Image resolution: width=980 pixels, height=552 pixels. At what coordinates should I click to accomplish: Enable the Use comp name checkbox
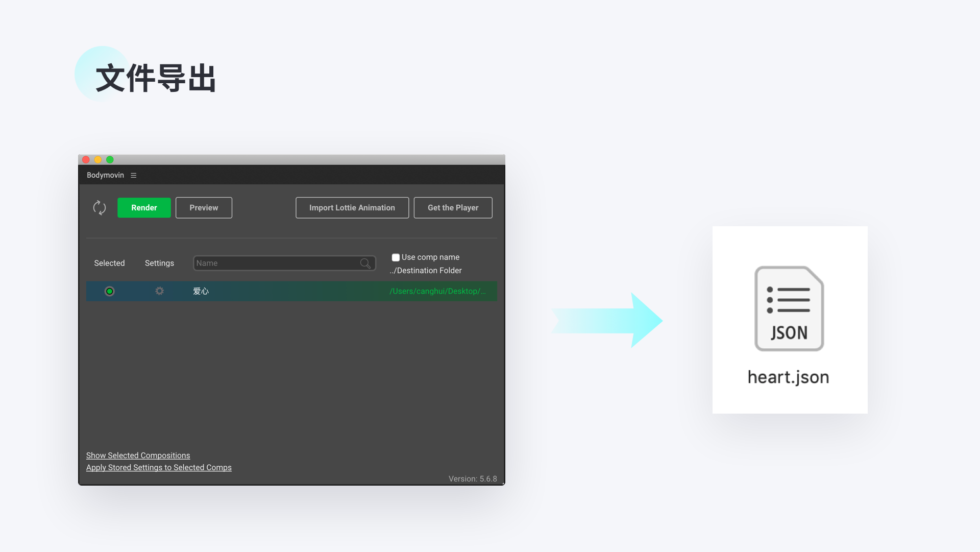(396, 257)
